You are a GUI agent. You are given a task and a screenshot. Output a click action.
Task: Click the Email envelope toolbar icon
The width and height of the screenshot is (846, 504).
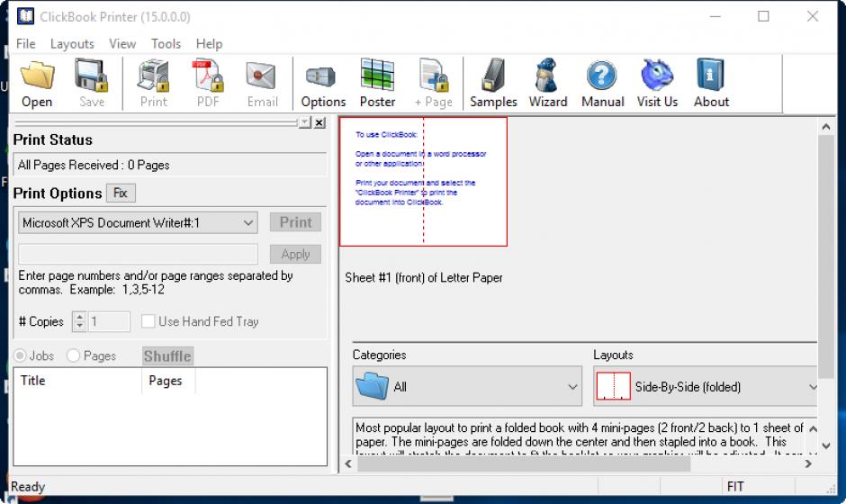[x=262, y=76]
